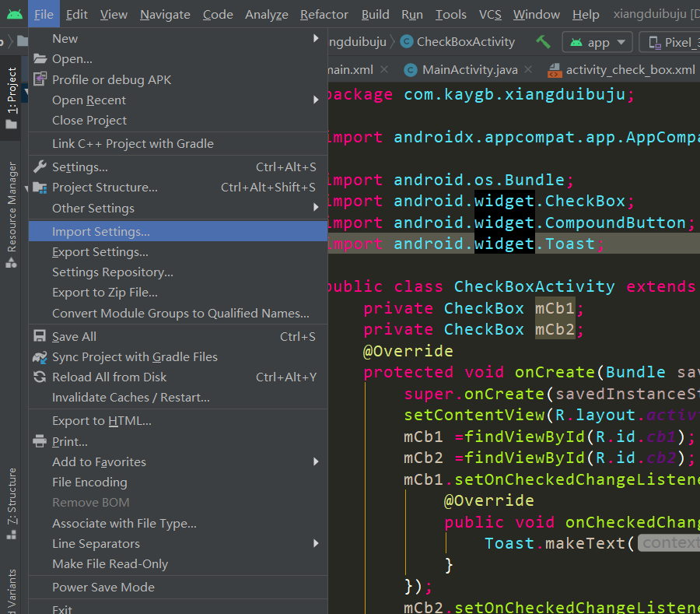This screenshot has height=614, width=700.
Task: Open the app run configuration dropdown
Action: [597, 42]
